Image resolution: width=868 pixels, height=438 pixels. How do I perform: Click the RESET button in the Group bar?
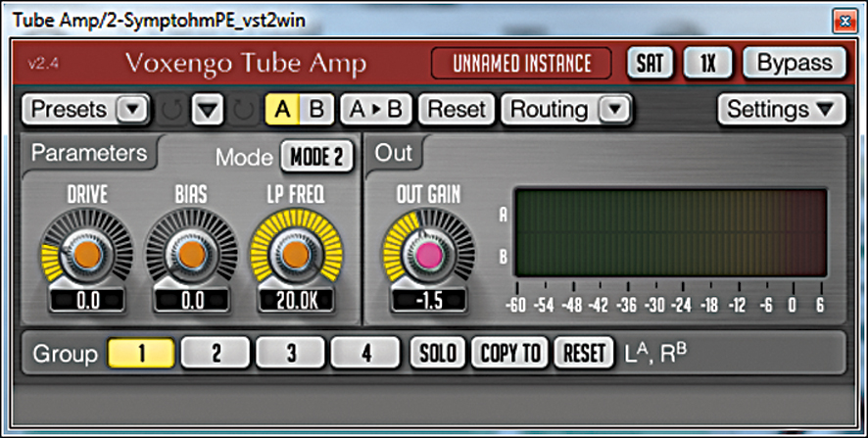pos(584,353)
